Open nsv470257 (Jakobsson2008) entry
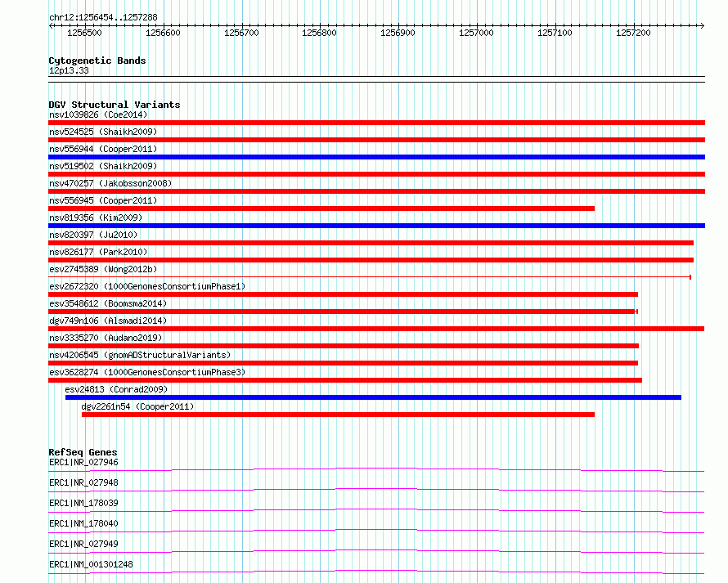The width and height of the screenshot is (728, 583). click(x=110, y=183)
